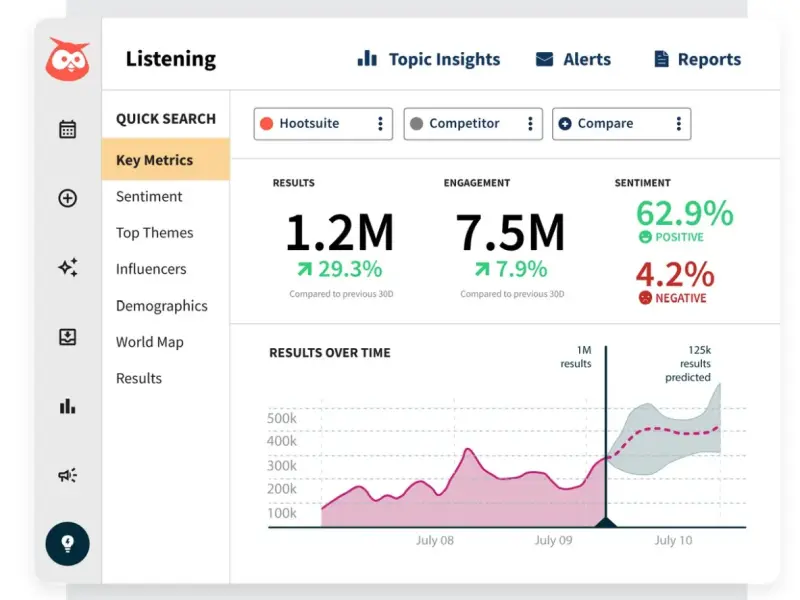The width and height of the screenshot is (800, 600).
Task: Click the black timeline marker on chart
Action: point(605,521)
